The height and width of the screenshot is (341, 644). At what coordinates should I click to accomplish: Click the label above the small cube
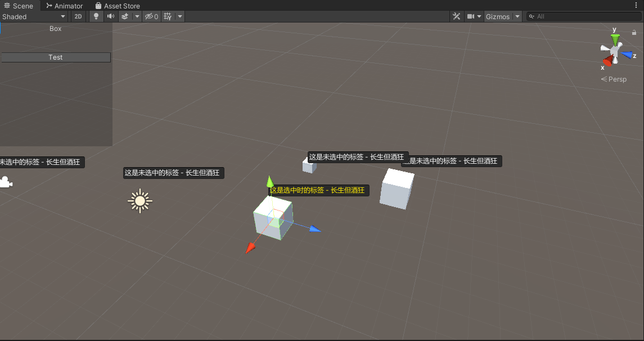(x=358, y=157)
